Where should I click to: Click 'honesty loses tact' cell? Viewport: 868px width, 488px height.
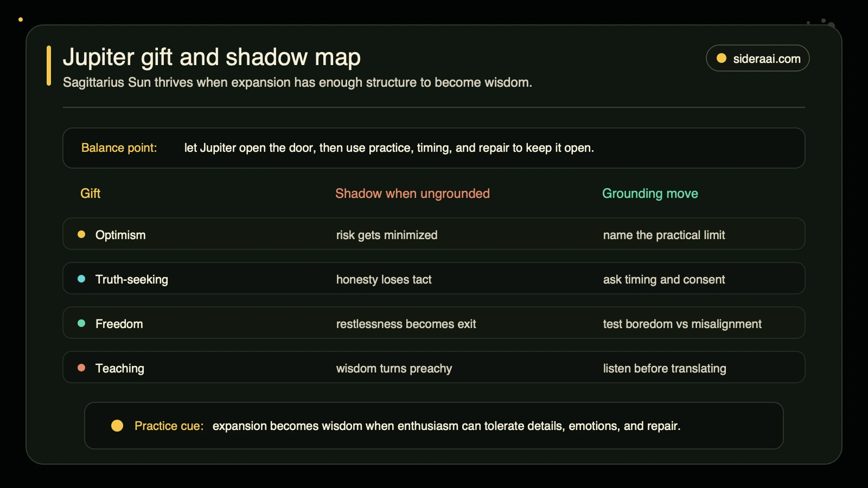[x=384, y=279]
